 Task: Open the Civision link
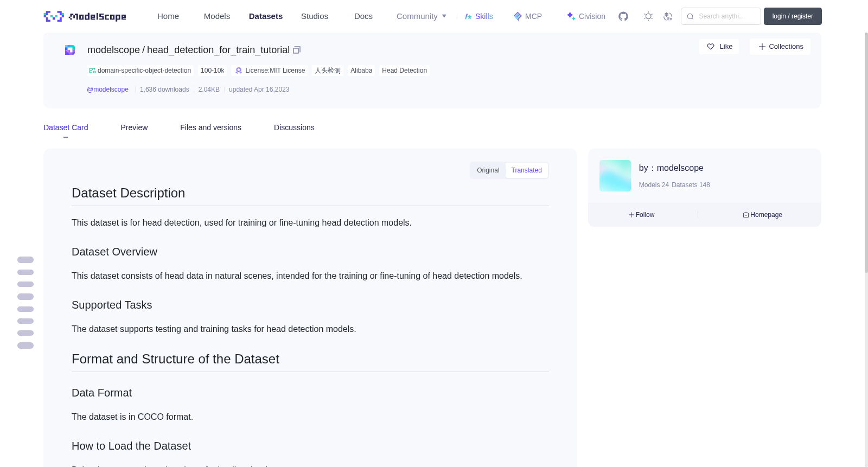point(586,16)
